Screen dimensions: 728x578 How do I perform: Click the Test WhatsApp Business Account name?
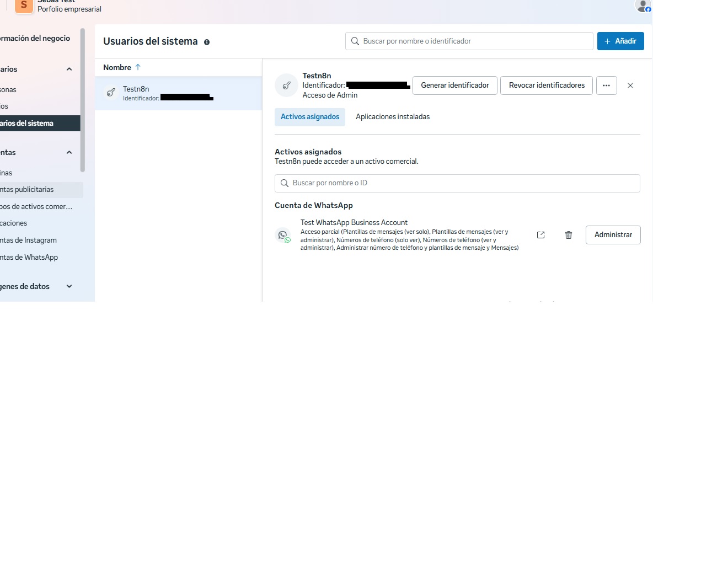354,223
